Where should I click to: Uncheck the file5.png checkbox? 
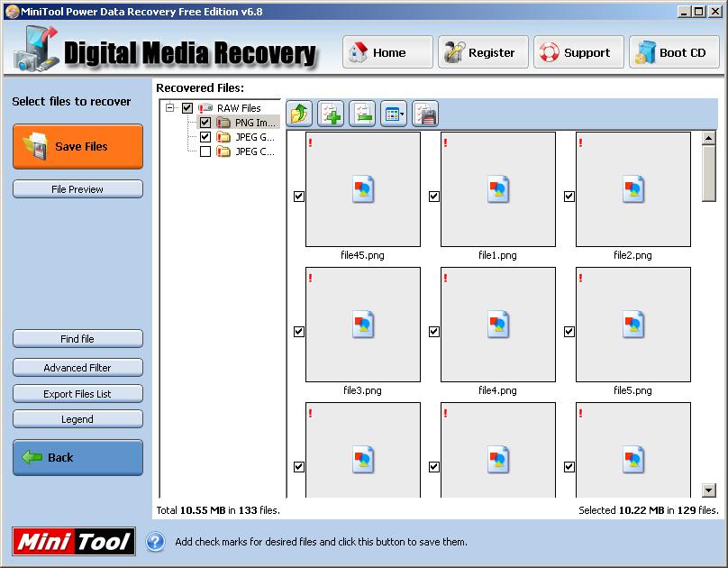coord(569,332)
